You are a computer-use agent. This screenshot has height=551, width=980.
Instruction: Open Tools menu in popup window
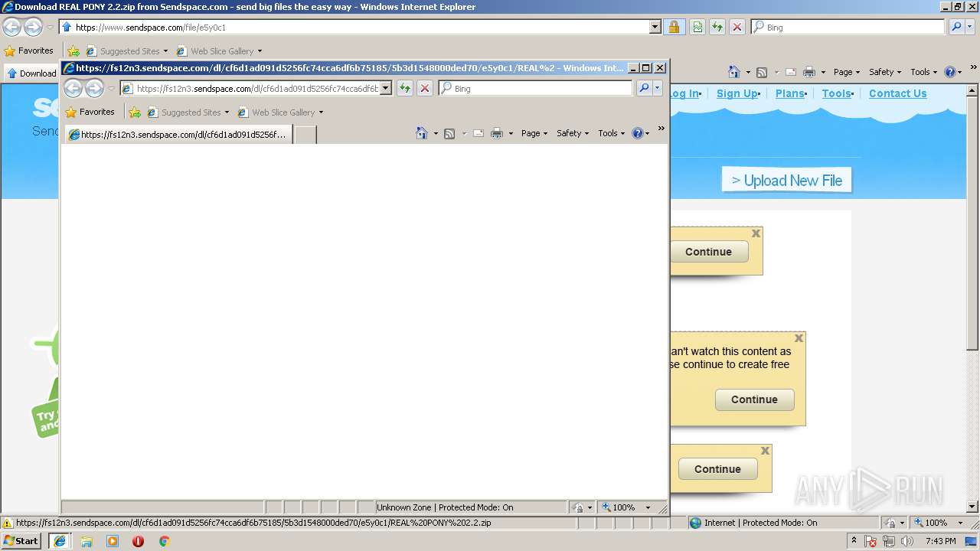pyautogui.click(x=611, y=133)
